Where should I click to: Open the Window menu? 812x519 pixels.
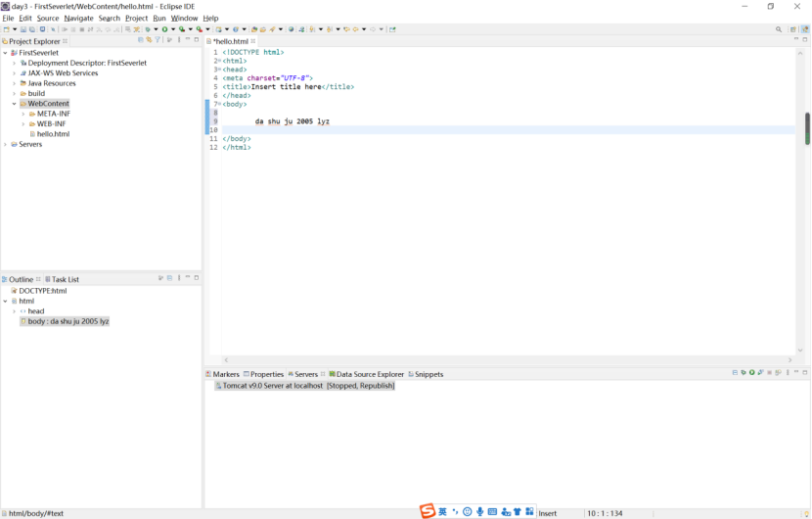[x=184, y=19]
